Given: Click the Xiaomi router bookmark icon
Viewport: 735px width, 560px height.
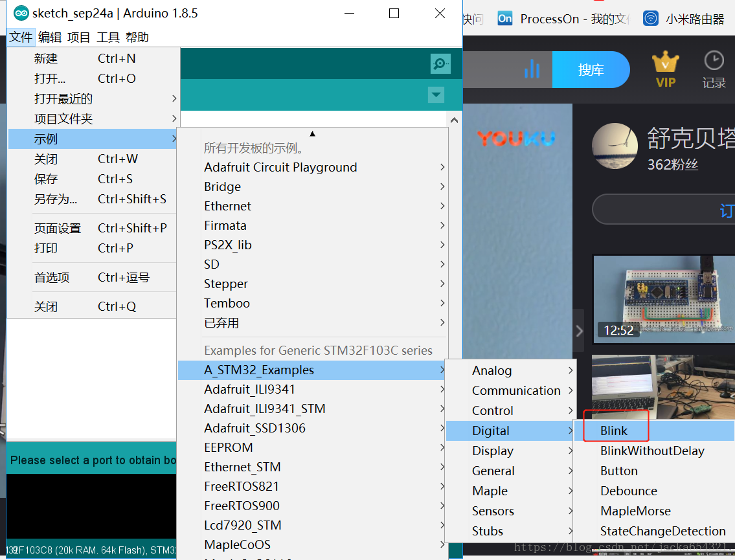Looking at the screenshot, I should click(650, 18).
